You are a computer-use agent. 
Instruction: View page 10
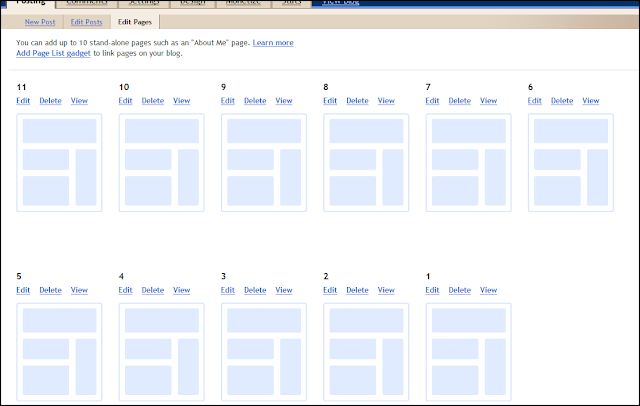pyautogui.click(x=182, y=100)
